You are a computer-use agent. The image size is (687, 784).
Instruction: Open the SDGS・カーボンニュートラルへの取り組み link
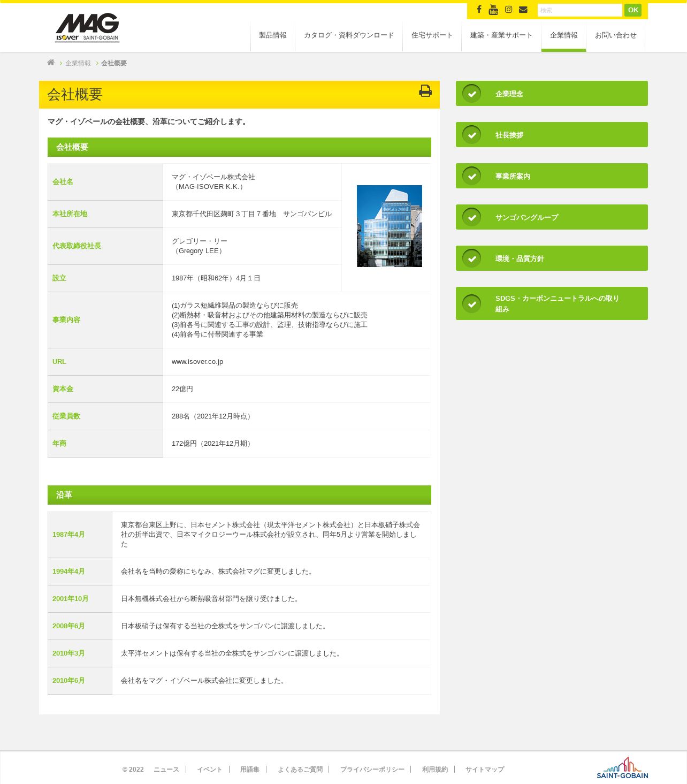pyautogui.click(x=552, y=303)
